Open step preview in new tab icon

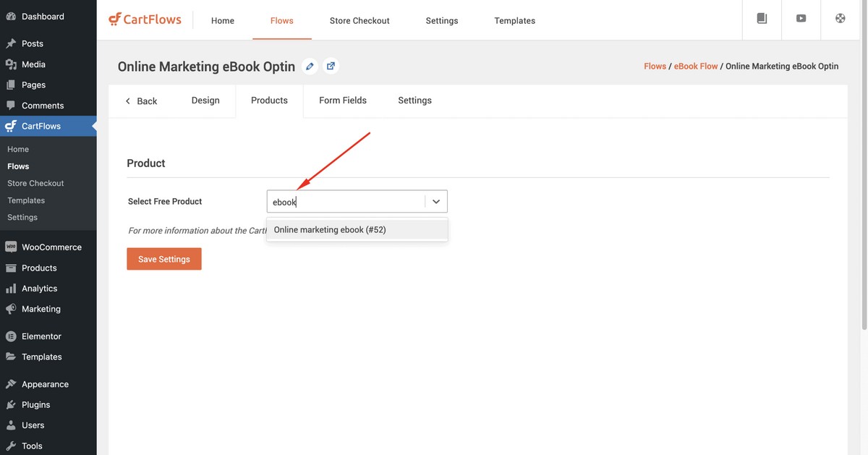331,66
